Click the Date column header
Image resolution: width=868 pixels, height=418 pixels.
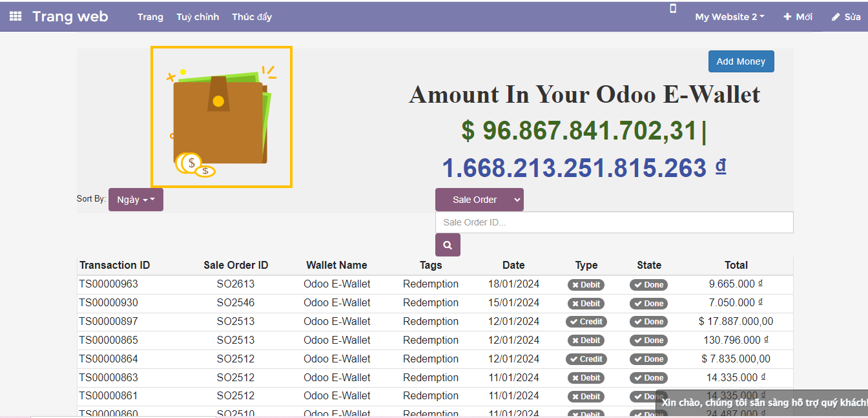click(x=513, y=265)
